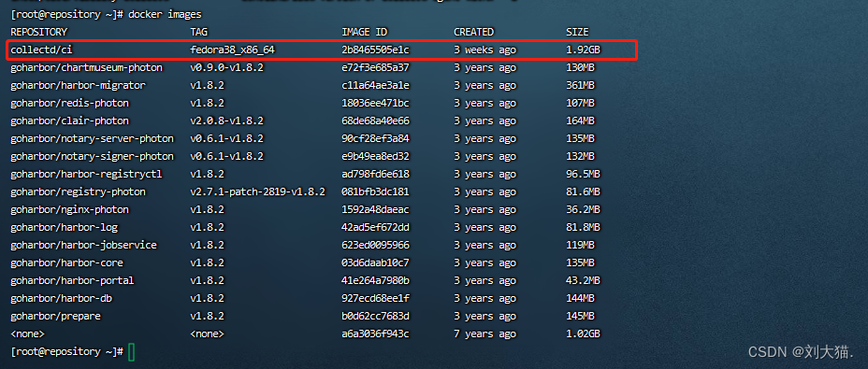Screen dimensions: 868x369
Task: Click the collectd/ci repository name
Action: 41,50
